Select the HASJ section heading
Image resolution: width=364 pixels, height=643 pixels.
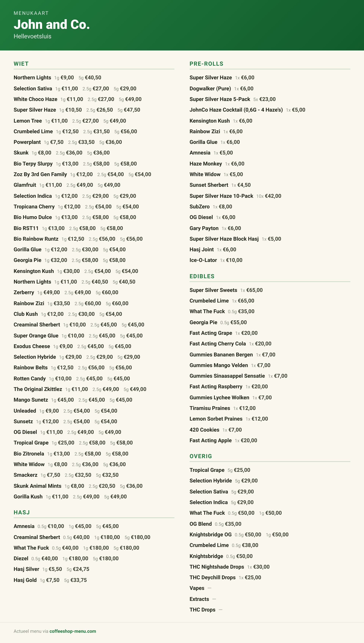point(22,512)
